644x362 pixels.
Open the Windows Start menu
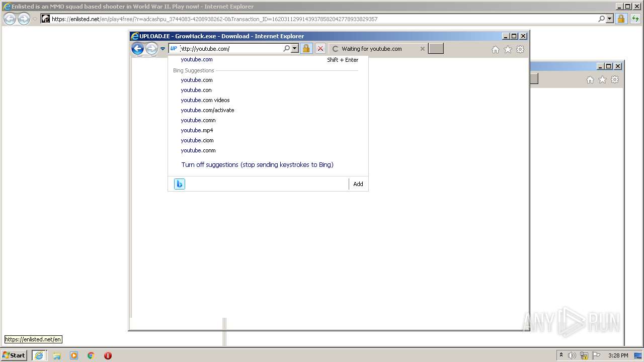click(14, 355)
